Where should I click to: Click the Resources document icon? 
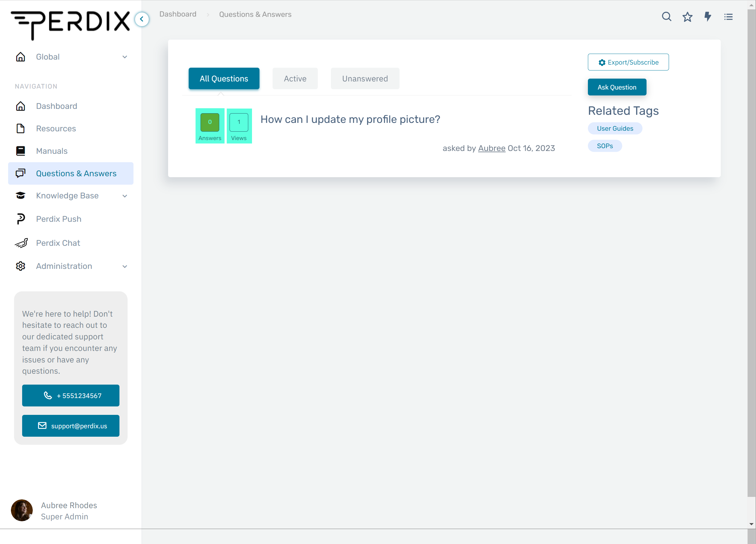(21, 128)
